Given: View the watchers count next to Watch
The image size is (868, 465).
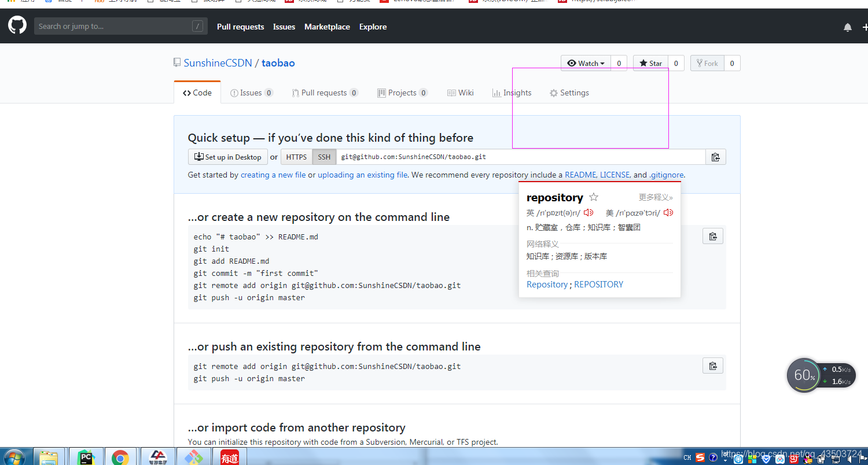Looking at the screenshot, I should (x=619, y=63).
